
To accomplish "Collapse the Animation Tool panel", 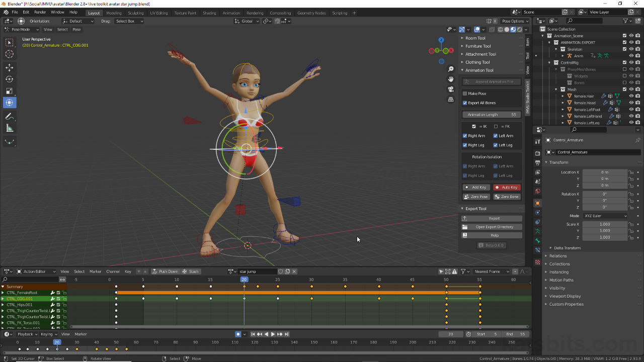I will click(479, 70).
